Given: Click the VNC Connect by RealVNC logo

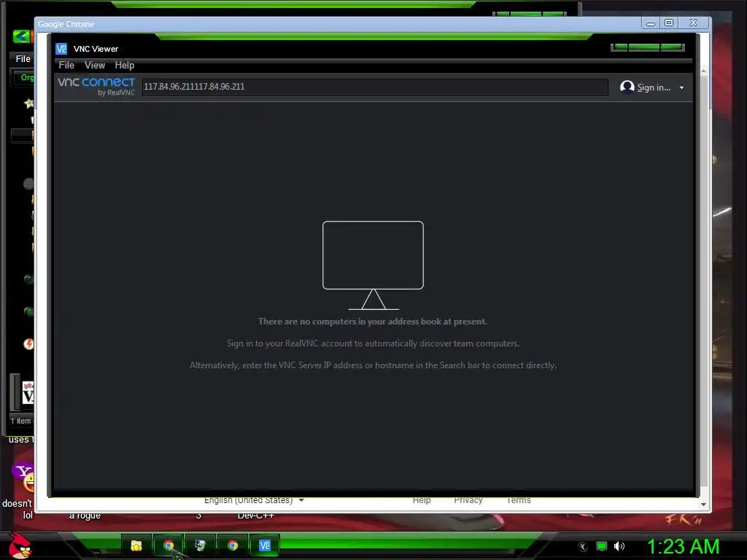Looking at the screenshot, I should [x=96, y=86].
